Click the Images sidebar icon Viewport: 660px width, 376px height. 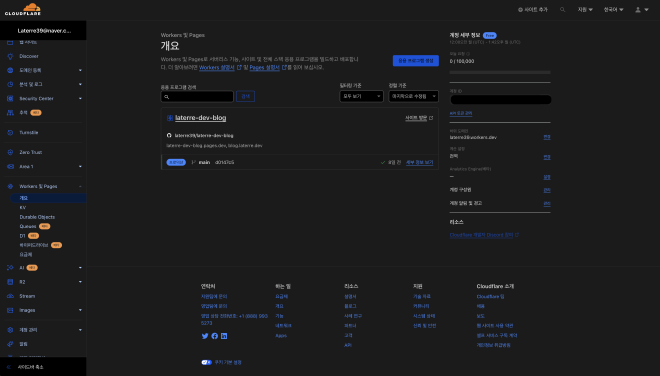10,310
